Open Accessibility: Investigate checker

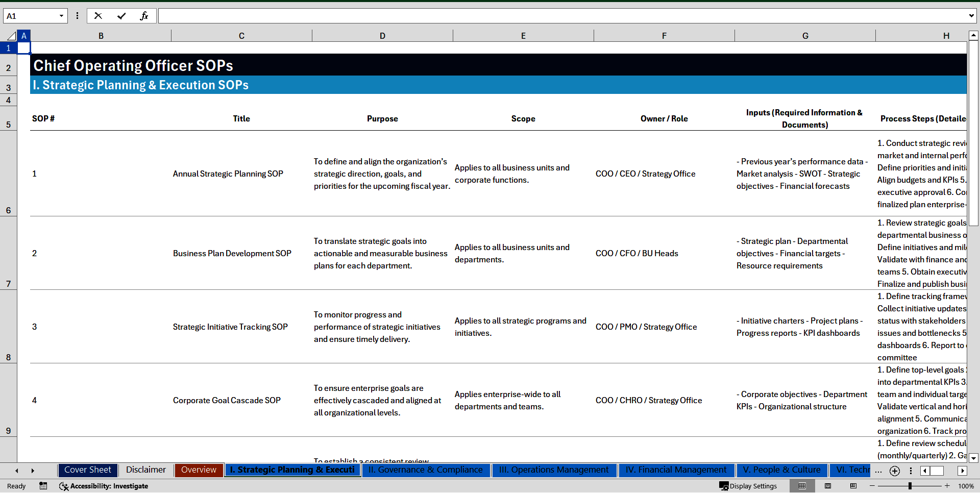(104, 486)
